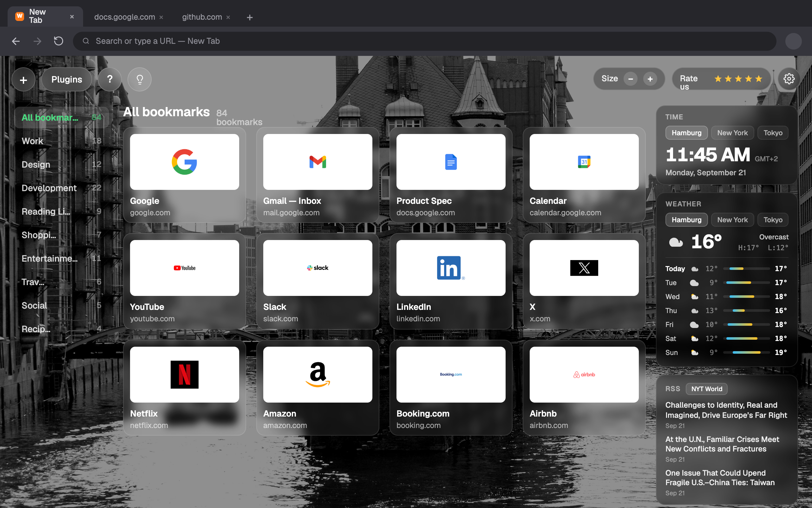This screenshot has height=508, width=812.
Task: Open the Plugins button
Action: pos(66,79)
